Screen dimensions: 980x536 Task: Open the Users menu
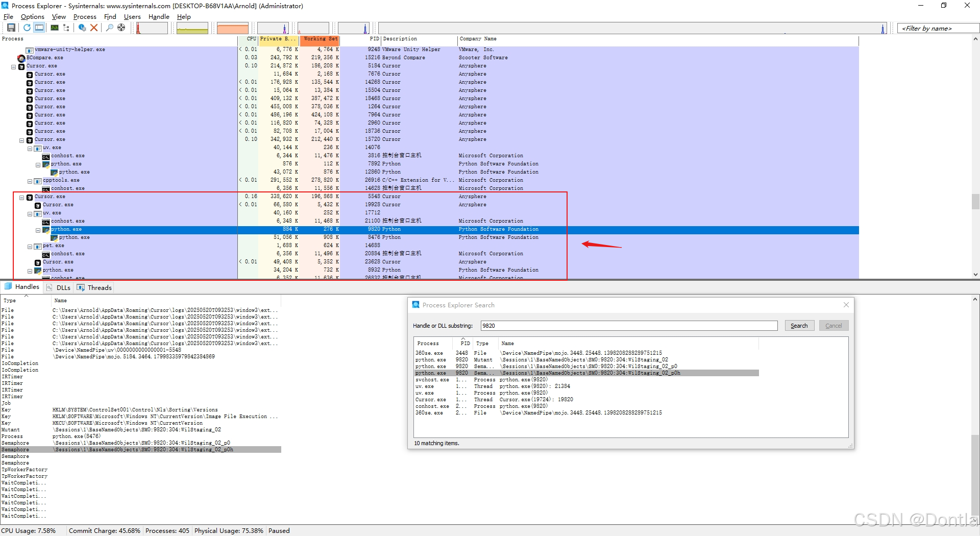pyautogui.click(x=132, y=16)
